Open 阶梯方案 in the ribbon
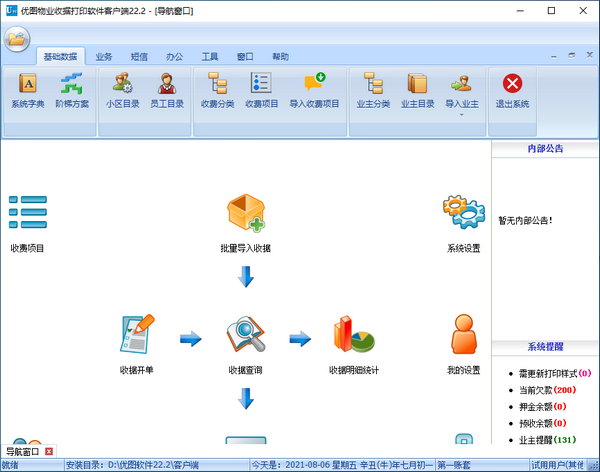Screen dimensions: 600x472 point(70,90)
